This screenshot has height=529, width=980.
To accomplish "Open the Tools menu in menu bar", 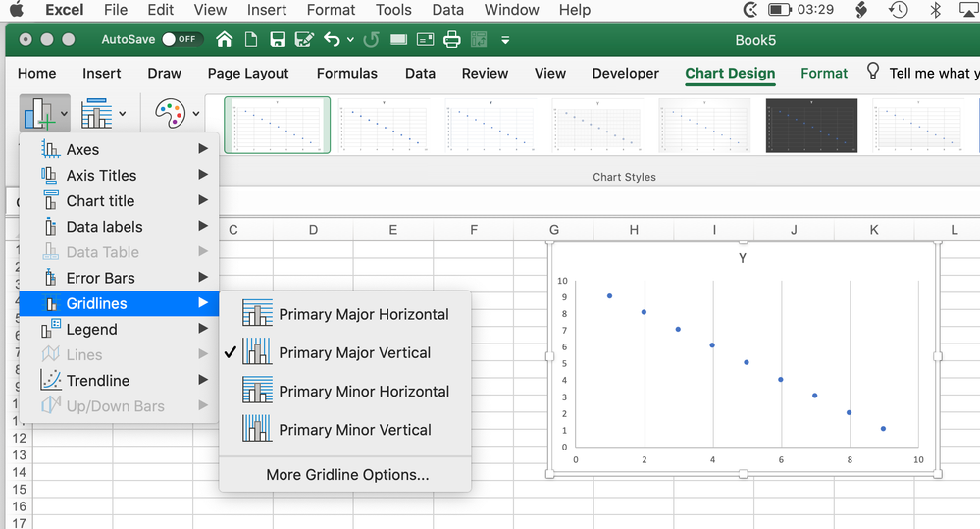I will [393, 10].
